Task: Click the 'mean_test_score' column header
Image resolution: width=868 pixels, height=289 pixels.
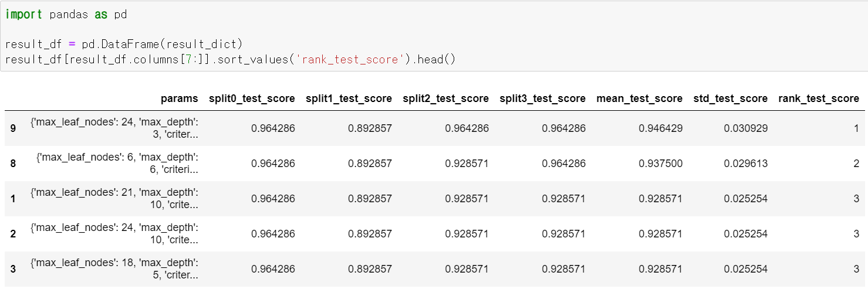Action: (639, 98)
